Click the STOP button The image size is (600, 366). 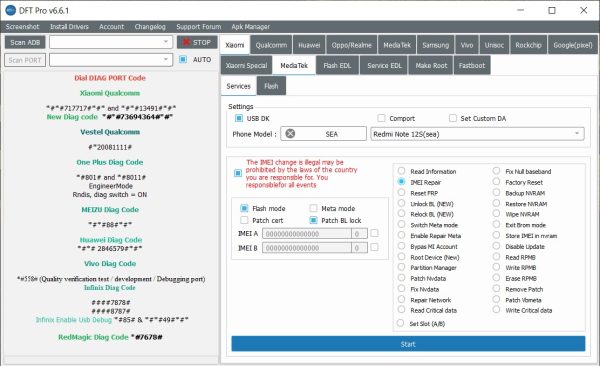(197, 42)
